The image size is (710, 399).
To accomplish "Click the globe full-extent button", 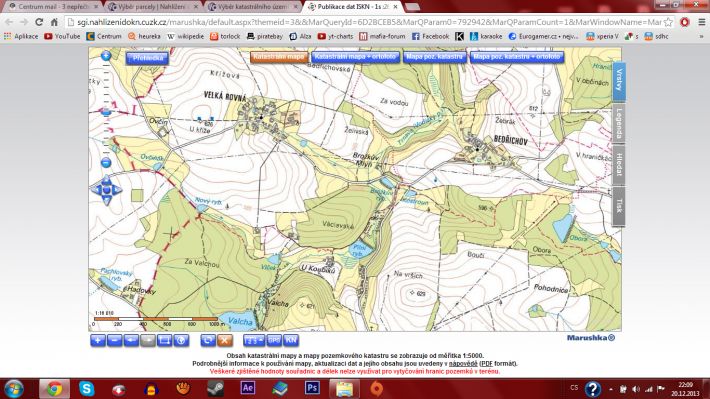I will click(x=181, y=340).
